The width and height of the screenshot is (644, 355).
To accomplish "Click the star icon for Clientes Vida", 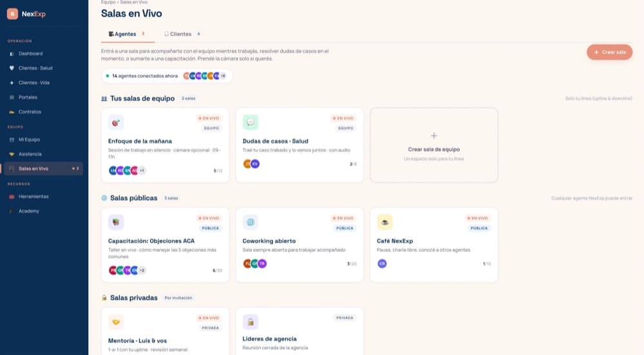I will tap(12, 83).
